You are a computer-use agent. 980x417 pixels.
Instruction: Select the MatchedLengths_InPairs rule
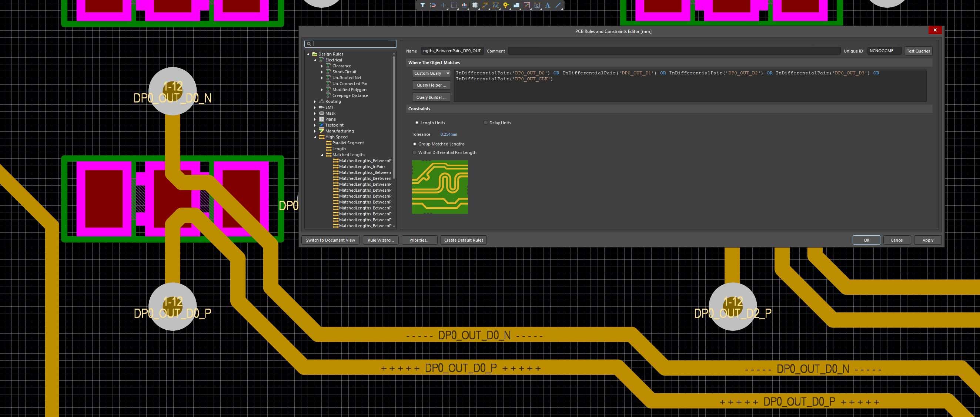tap(362, 167)
